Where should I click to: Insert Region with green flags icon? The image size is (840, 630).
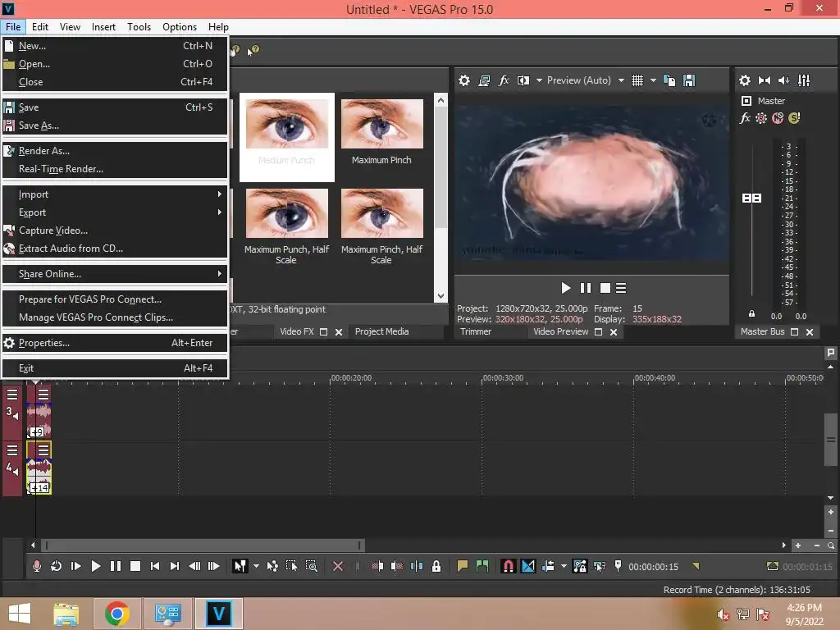(x=482, y=566)
